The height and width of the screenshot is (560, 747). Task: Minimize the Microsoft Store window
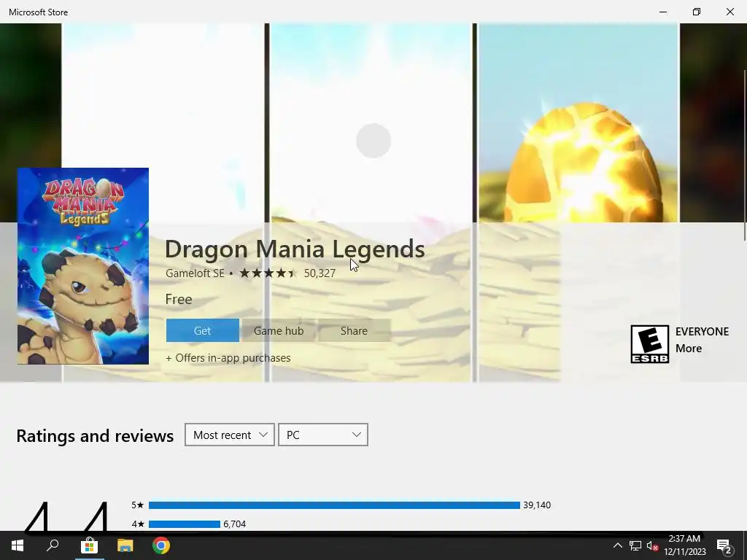pyautogui.click(x=663, y=12)
